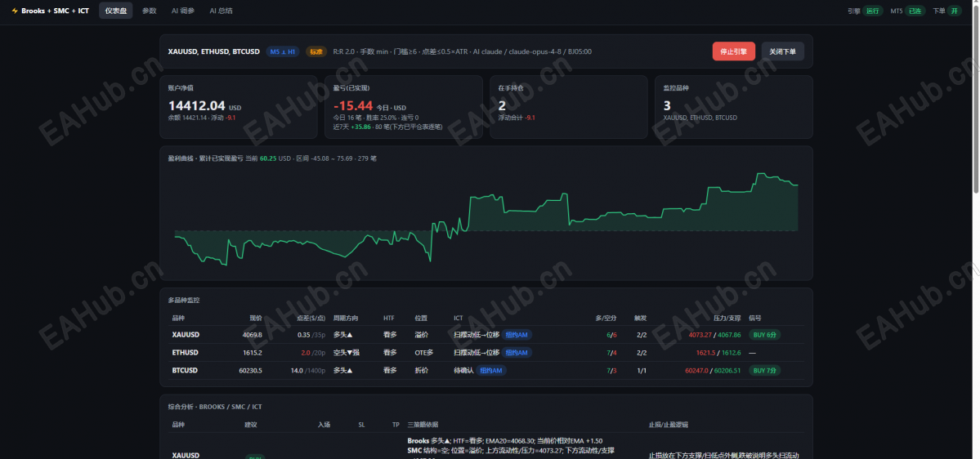Screen dimensions: 980x459
Task: Click the ETHUSD spread value 2.0
Action: coord(306,353)
